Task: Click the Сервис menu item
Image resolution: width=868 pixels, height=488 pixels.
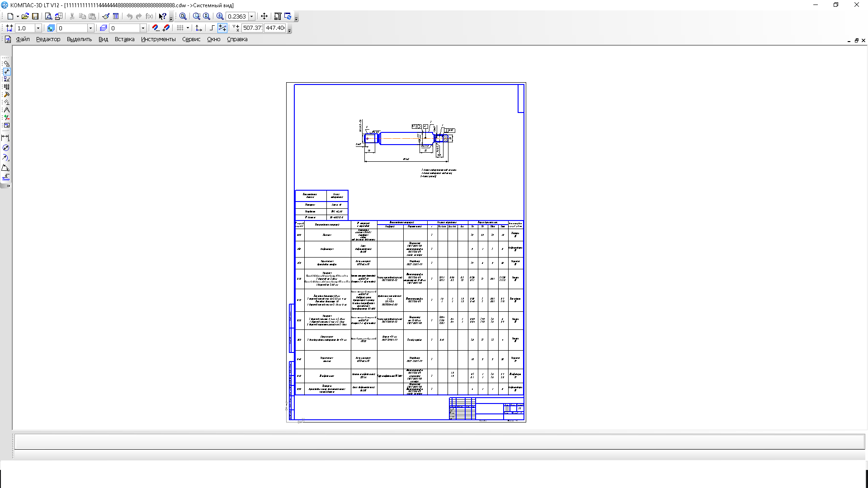Action: click(191, 39)
